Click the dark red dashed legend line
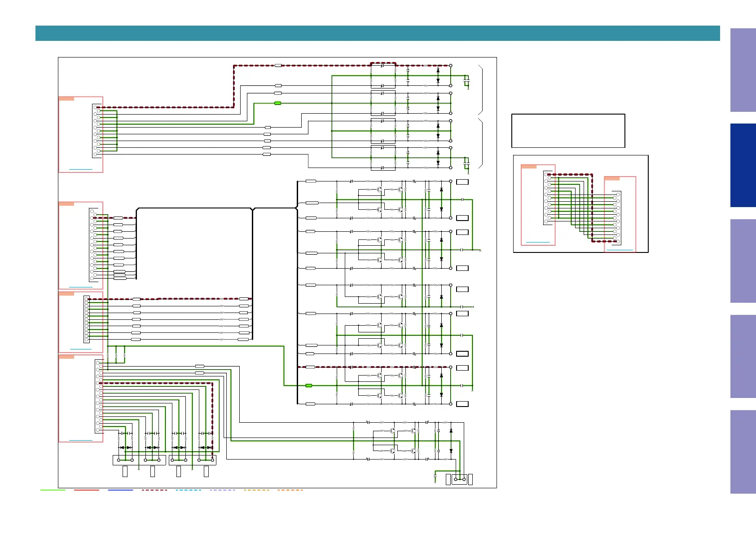 154,490
